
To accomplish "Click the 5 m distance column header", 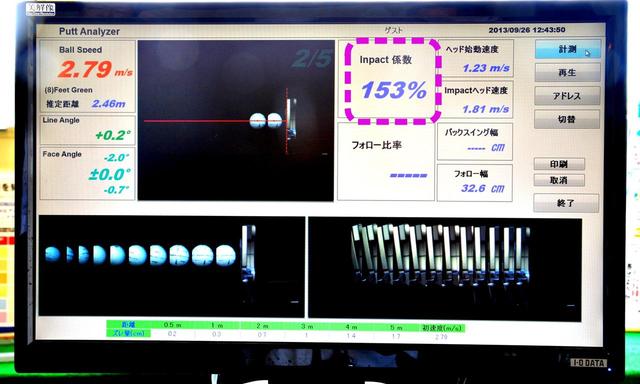I will tap(396, 327).
